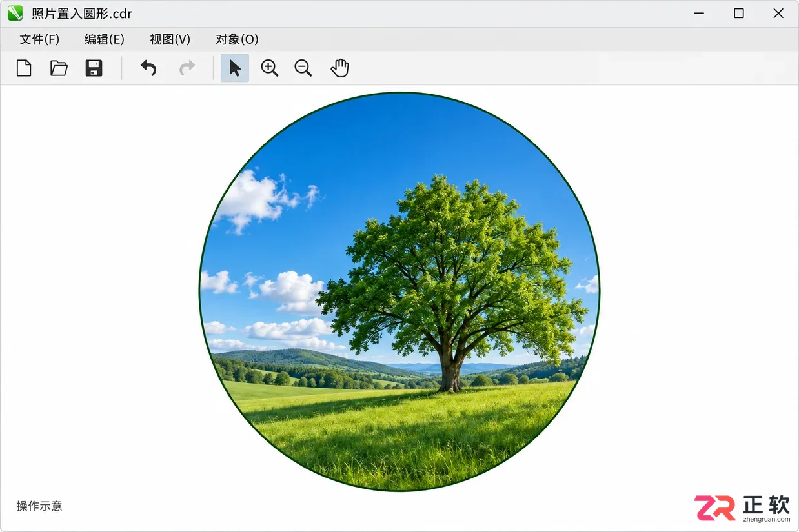The height and width of the screenshot is (532, 799).
Task: Open a file using the folder icon
Action: (59, 68)
